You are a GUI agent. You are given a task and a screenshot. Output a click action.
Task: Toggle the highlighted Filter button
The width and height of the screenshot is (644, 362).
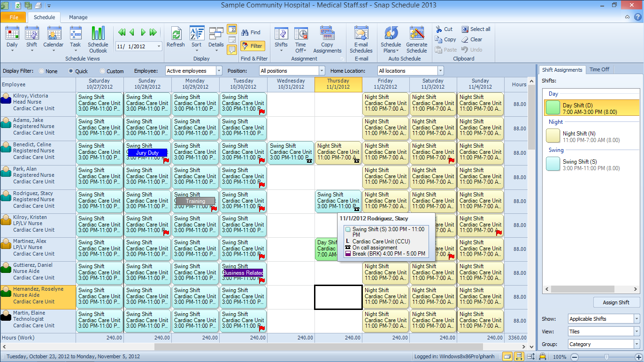click(x=252, y=46)
